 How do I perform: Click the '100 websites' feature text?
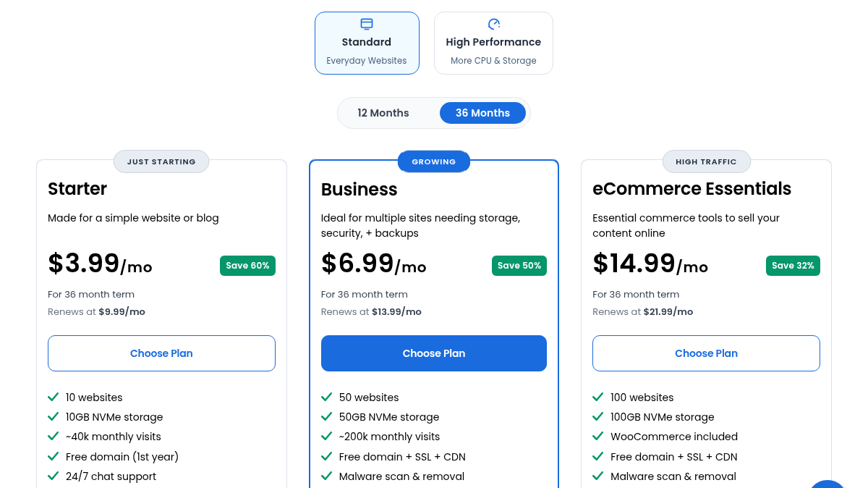click(642, 397)
